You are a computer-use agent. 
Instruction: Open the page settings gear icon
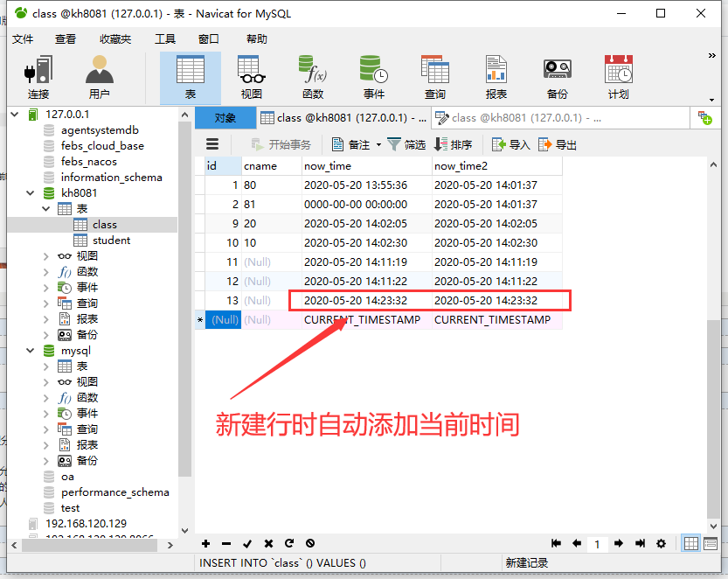point(661,543)
